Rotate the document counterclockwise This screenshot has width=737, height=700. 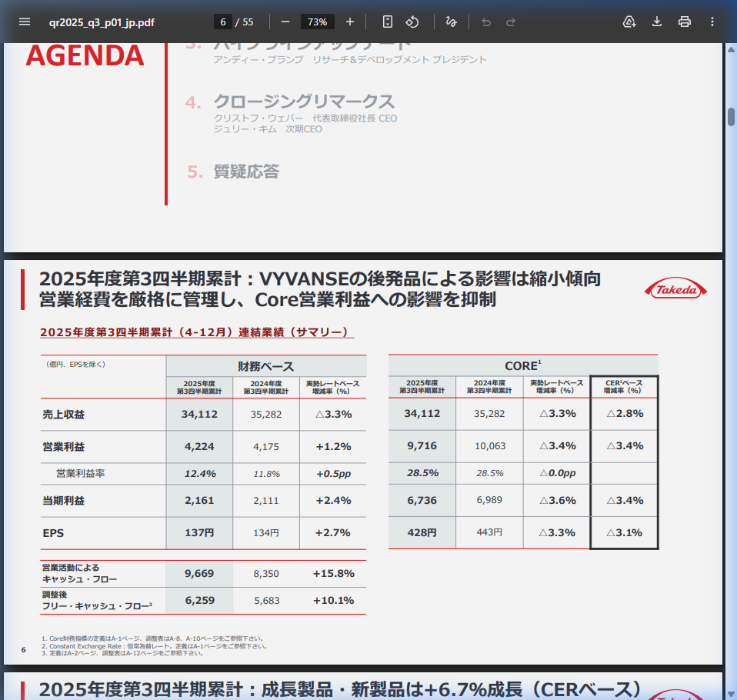pos(412,22)
